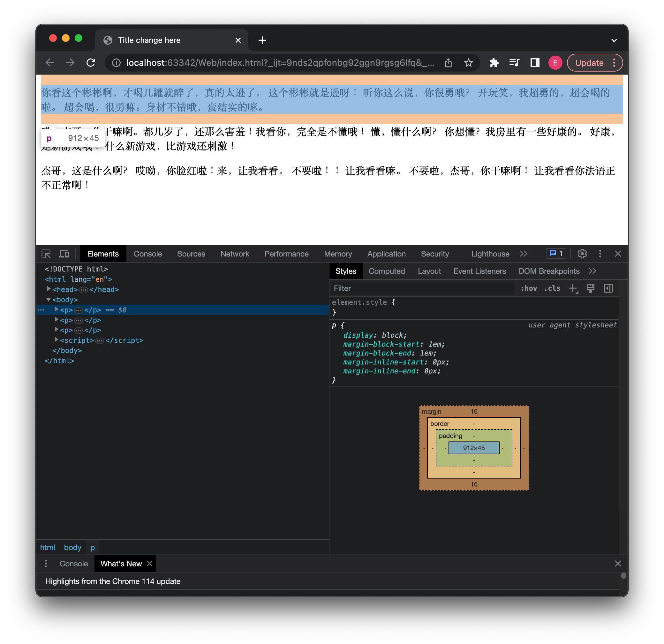Share this page icon in address bar
Viewport: 664px width, 644px height.
click(x=448, y=63)
